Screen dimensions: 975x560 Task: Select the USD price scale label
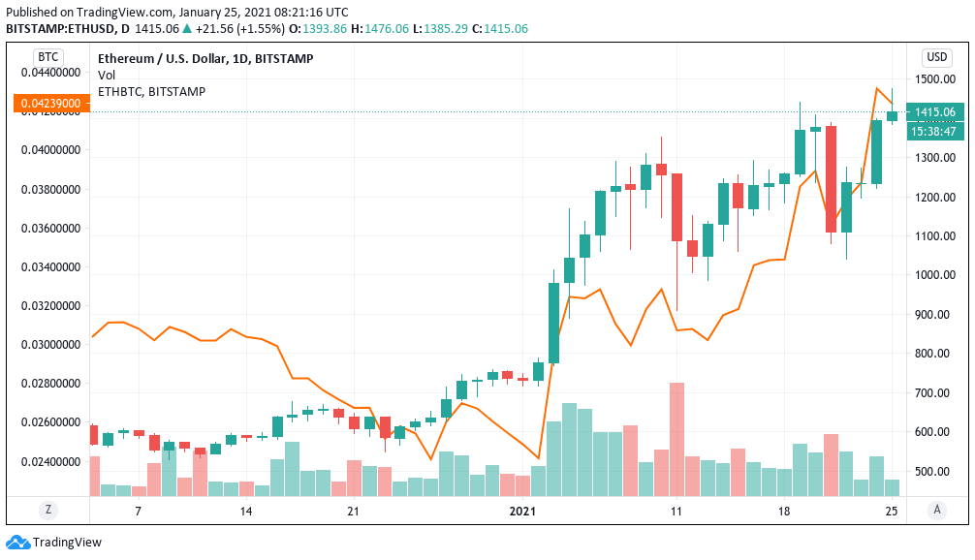coord(936,57)
